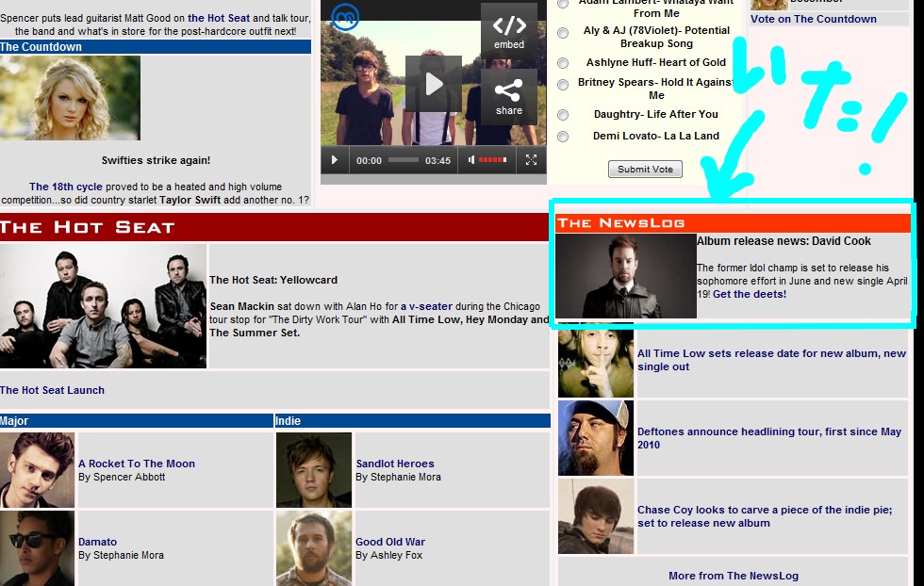Image resolution: width=924 pixels, height=586 pixels.
Task: Click Yellowcard band photo
Action: (103, 306)
